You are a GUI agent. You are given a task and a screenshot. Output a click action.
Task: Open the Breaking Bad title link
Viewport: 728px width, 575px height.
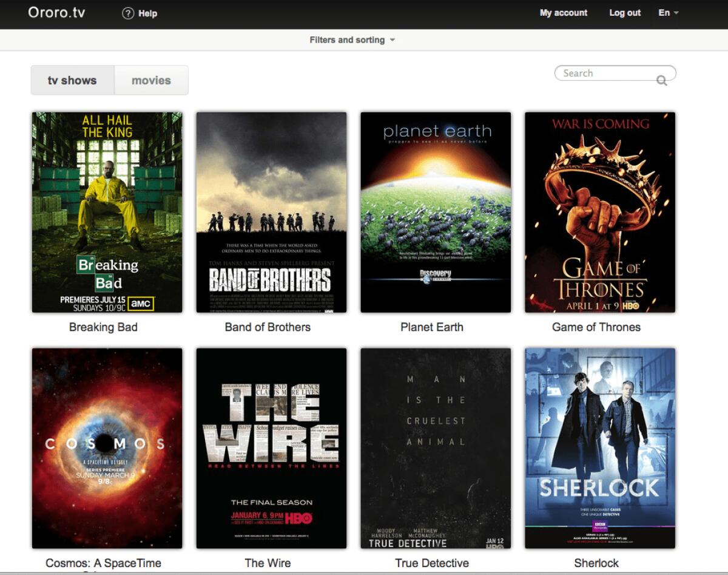pyautogui.click(x=103, y=327)
